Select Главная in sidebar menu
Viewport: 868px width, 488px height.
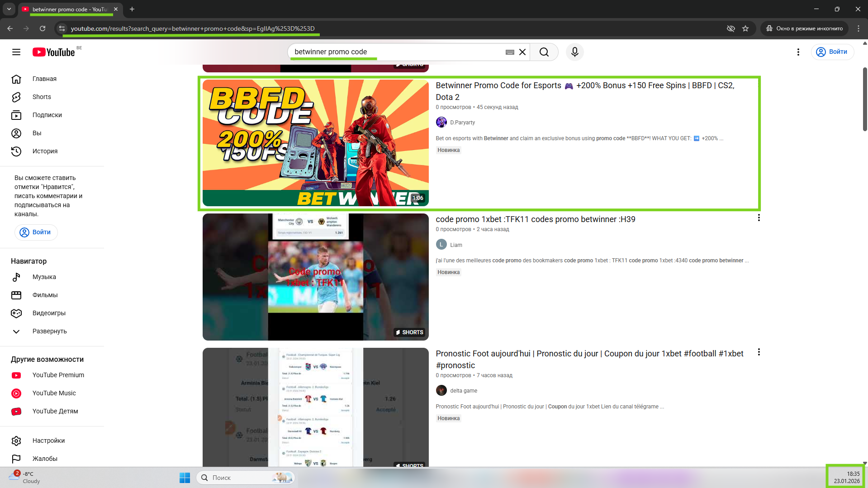pyautogui.click(x=44, y=79)
